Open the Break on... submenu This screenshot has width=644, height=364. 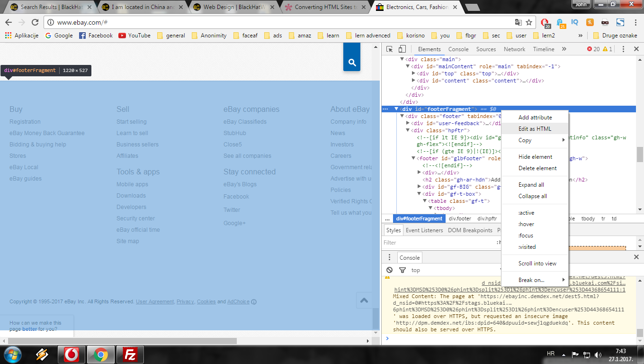tap(535, 280)
